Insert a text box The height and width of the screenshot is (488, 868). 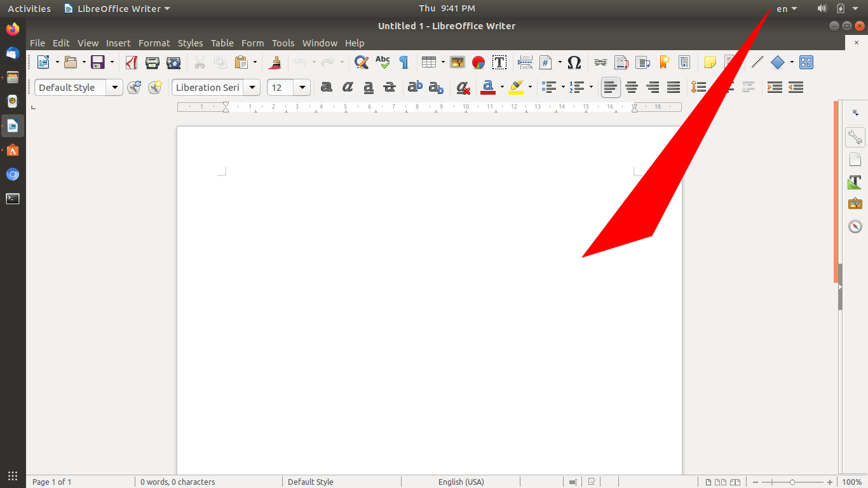tap(499, 62)
